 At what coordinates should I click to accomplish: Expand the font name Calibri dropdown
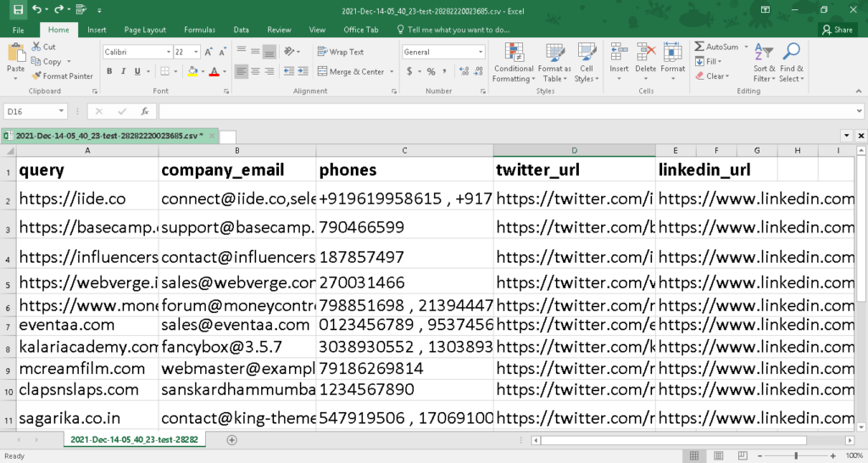click(167, 52)
